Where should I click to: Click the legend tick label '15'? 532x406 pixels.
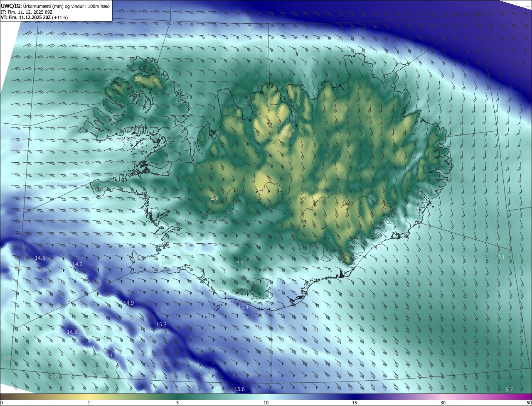click(x=355, y=403)
